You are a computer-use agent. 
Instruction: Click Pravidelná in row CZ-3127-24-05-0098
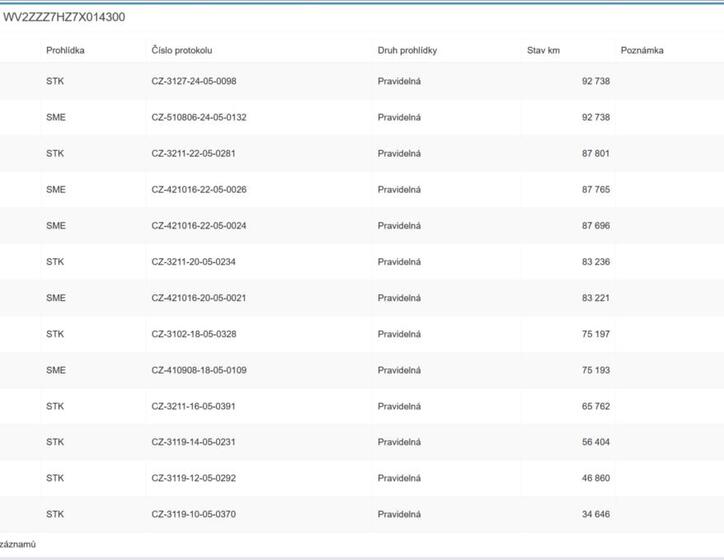click(x=399, y=81)
